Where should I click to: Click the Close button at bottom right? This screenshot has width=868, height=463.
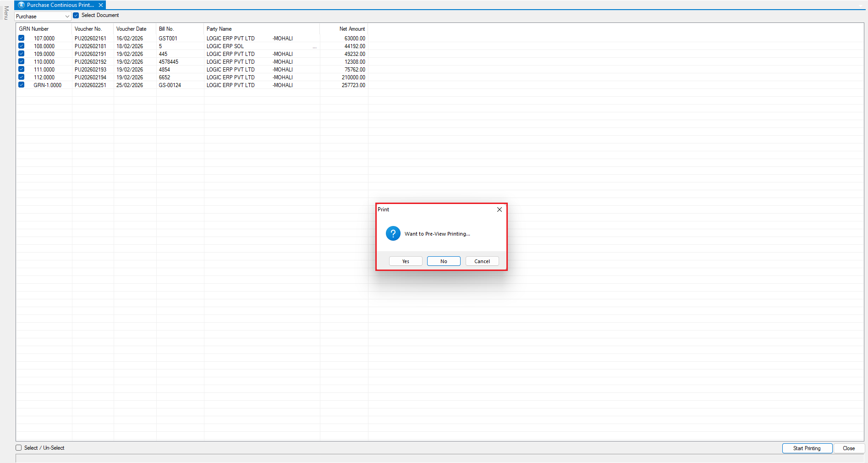pyautogui.click(x=848, y=448)
